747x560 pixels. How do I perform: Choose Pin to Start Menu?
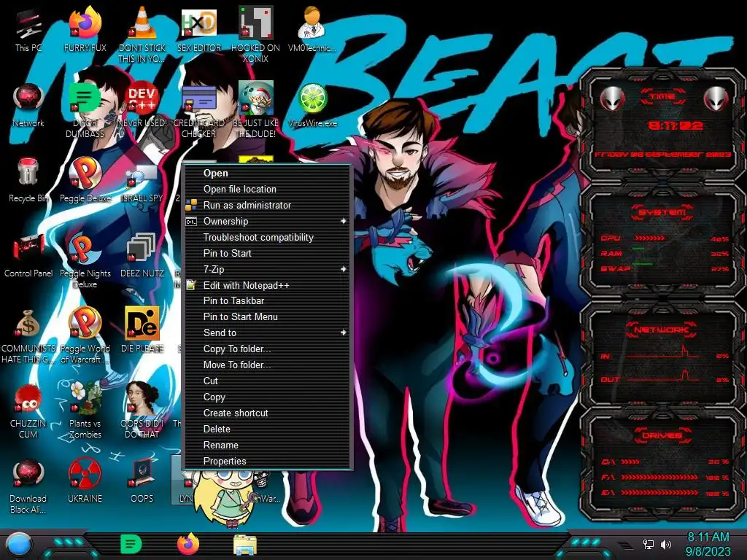(x=267, y=316)
